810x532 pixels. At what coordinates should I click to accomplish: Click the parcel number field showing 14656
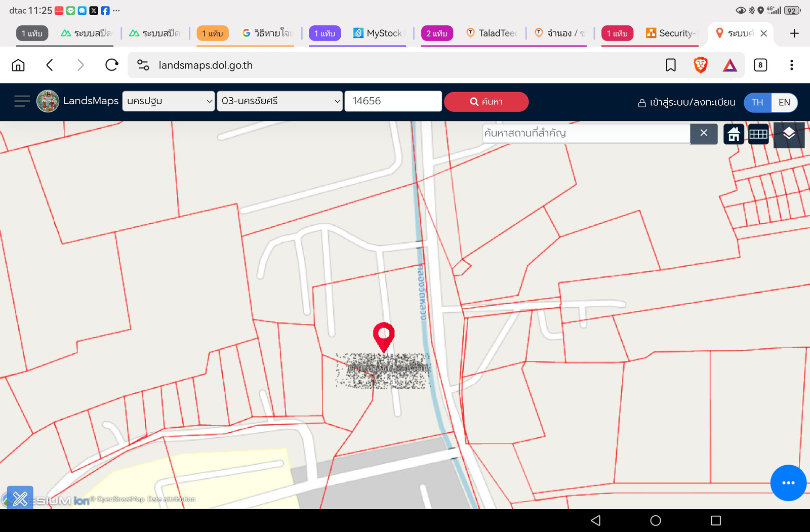coord(393,101)
